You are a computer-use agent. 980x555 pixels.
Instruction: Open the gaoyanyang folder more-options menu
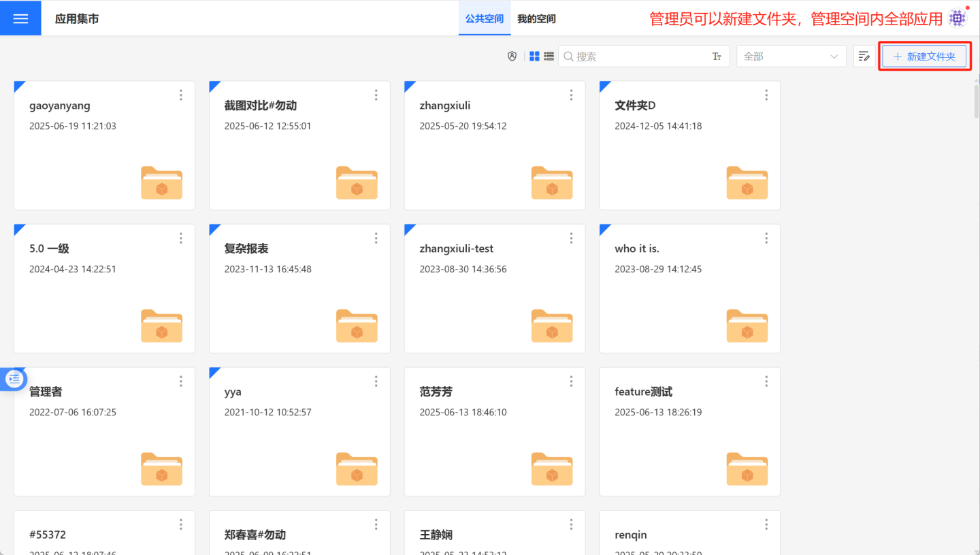tap(181, 95)
